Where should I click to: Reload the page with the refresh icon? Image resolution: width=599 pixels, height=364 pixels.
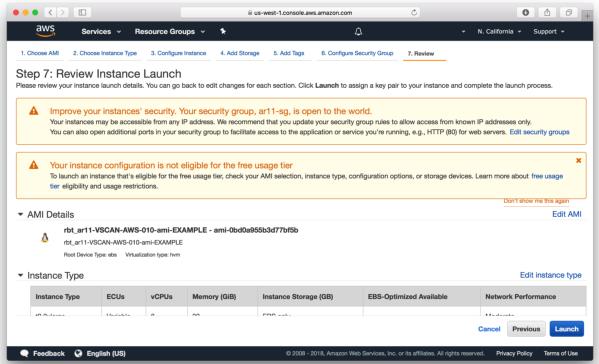[x=414, y=13]
